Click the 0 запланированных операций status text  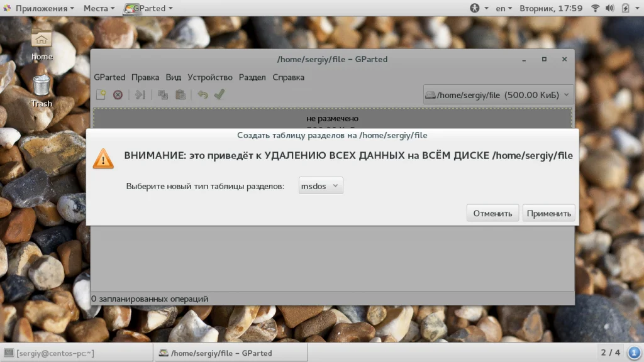click(150, 299)
